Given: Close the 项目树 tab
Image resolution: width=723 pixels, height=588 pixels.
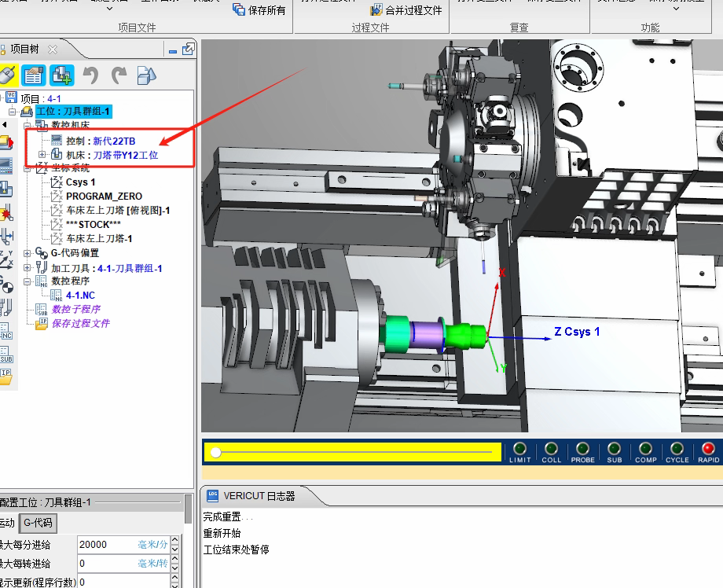Looking at the screenshot, I should (x=53, y=50).
